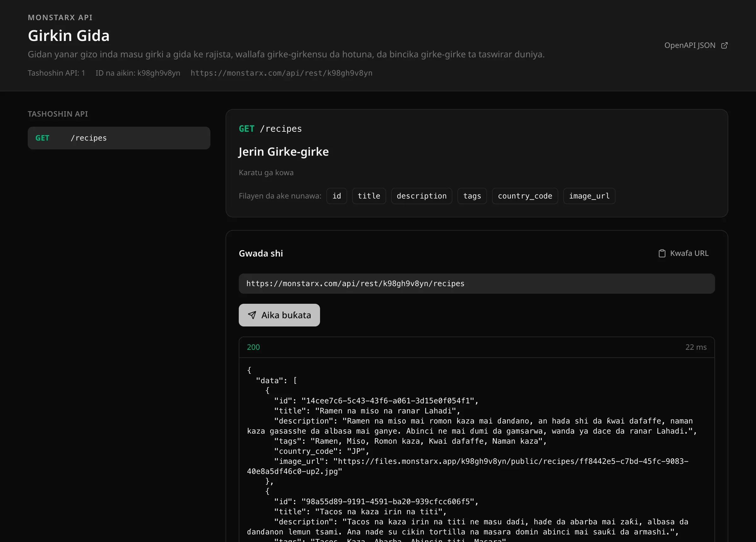
Task: Click the Filayen da ake nunawa label
Action: pos(280,196)
